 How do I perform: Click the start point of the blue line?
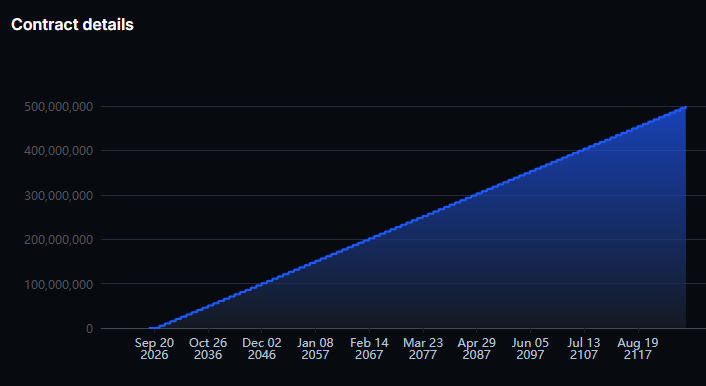[x=150, y=328]
